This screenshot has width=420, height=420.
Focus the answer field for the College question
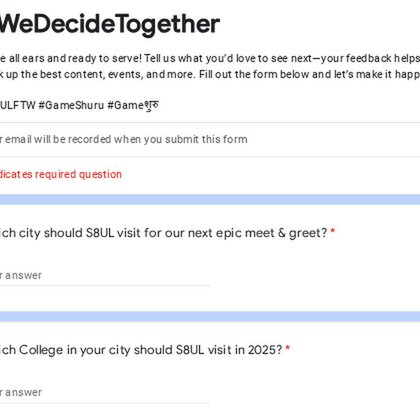click(105, 393)
